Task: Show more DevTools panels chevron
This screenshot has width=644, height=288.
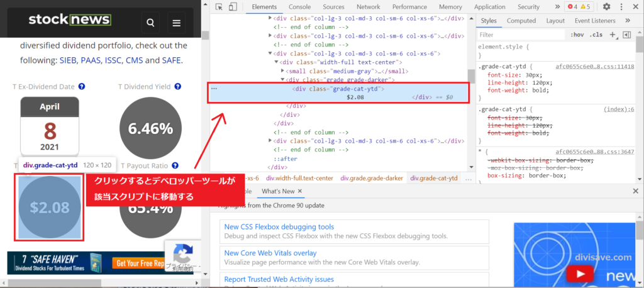Action: (x=557, y=6)
